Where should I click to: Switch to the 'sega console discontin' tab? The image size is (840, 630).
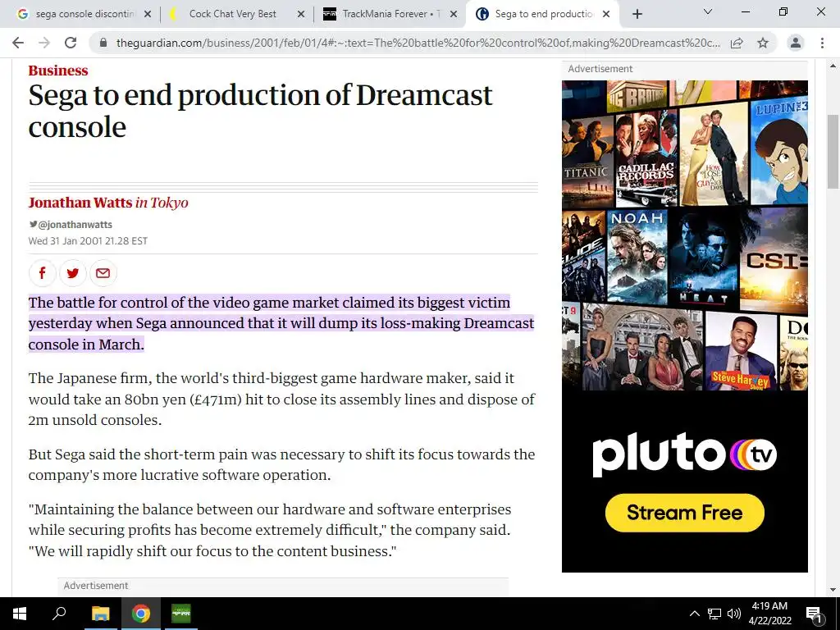click(84, 14)
